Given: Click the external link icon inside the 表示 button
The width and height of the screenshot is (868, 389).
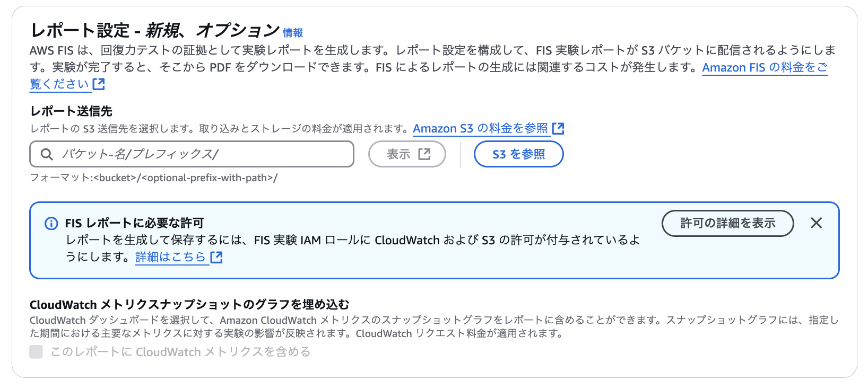Looking at the screenshot, I should pos(423,154).
